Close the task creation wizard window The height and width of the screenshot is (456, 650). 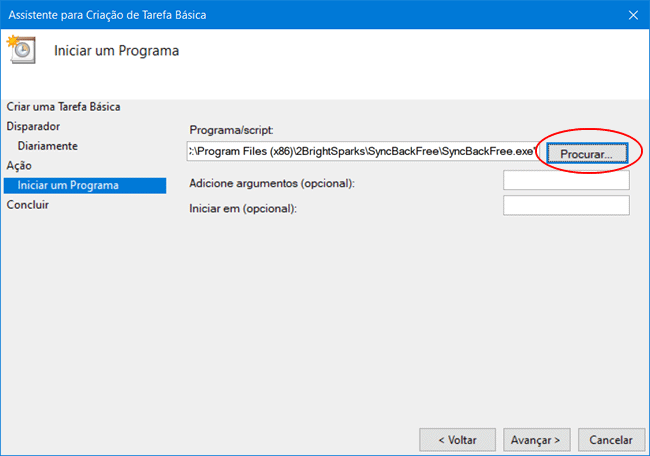(x=633, y=14)
